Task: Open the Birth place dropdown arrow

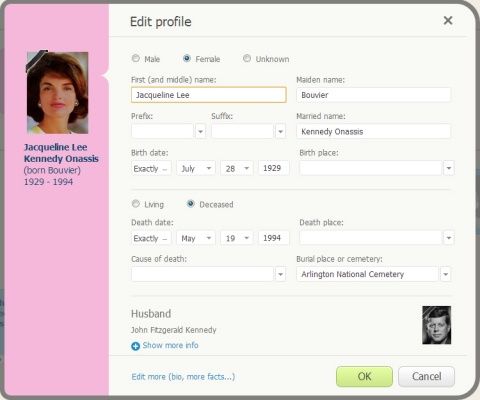Action: coord(449,168)
